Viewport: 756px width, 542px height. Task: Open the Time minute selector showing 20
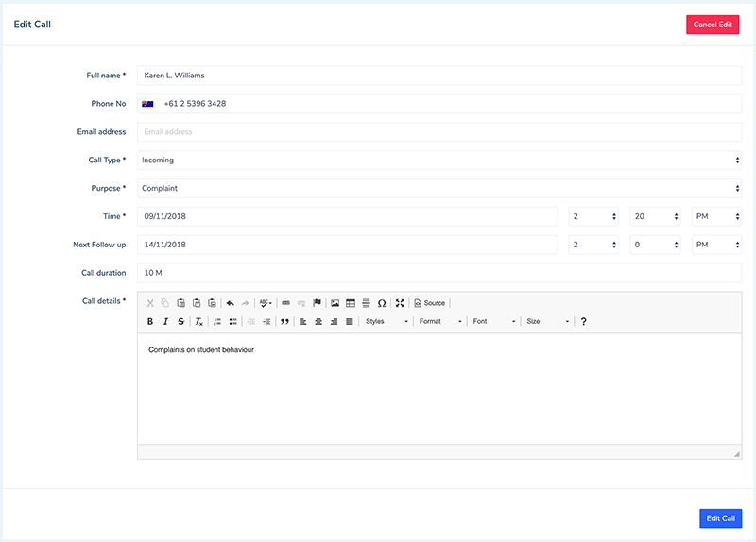[x=655, y=216]
